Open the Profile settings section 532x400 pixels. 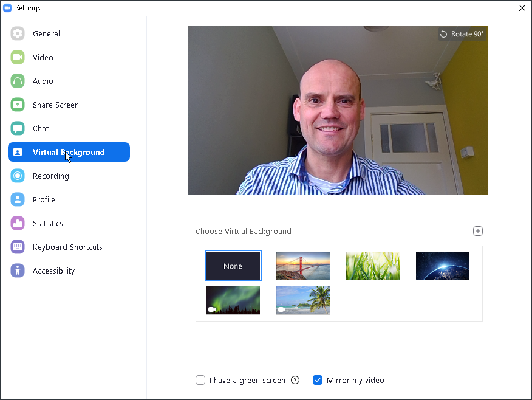44,199
